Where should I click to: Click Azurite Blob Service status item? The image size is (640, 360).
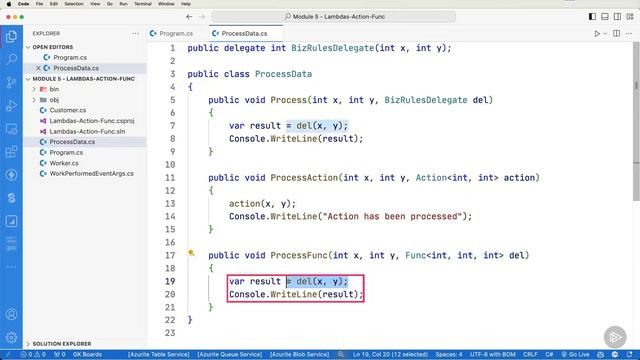[299, 355]
